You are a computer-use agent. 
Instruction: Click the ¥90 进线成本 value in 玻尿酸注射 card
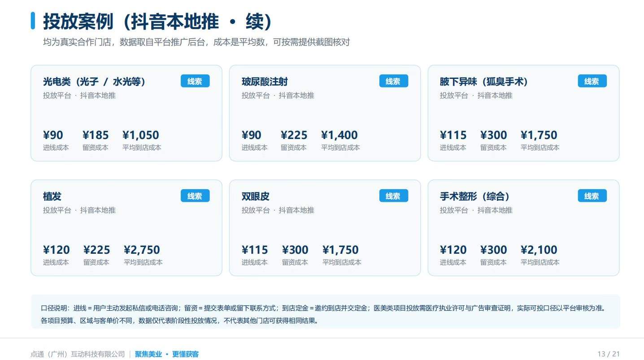tap(252, 135)
